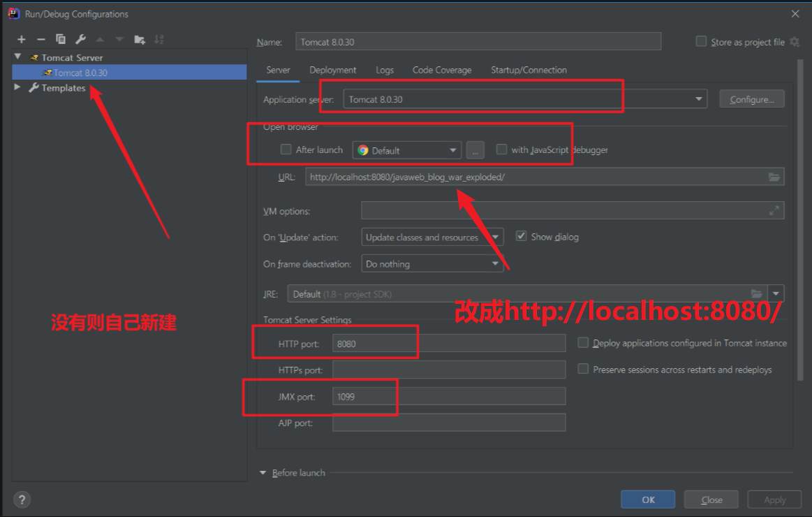The width and height of the screenshot is (812, 517).
Task: Click the Close button at the bottom
Action: click(711, 500)
